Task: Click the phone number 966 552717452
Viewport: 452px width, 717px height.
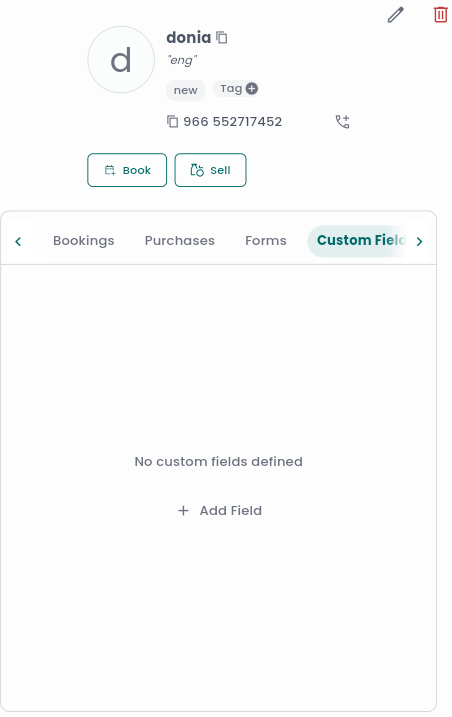Action: click(232, 122)
